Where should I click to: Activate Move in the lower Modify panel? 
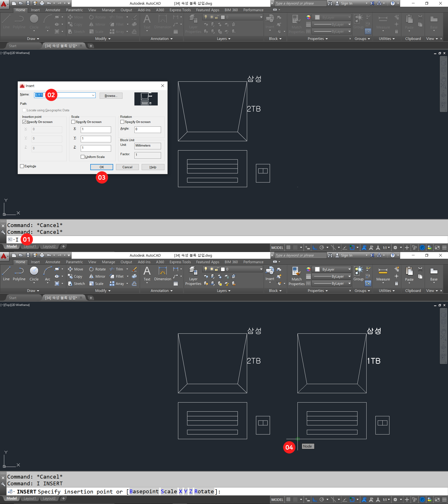pos(76,269)
